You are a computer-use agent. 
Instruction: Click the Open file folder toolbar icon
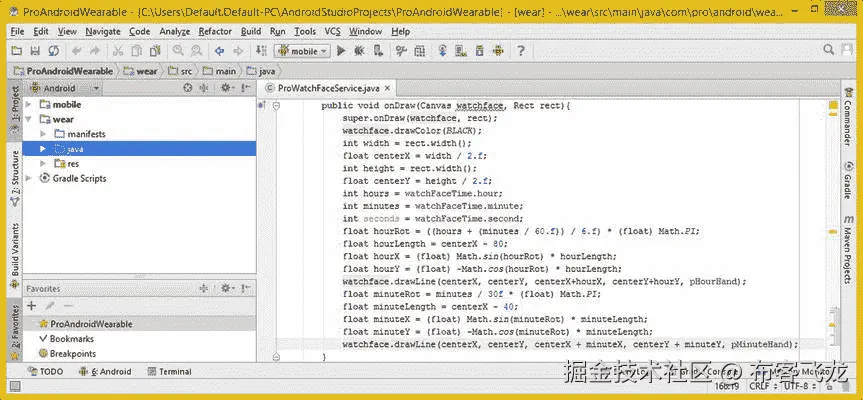click(17, 51)
